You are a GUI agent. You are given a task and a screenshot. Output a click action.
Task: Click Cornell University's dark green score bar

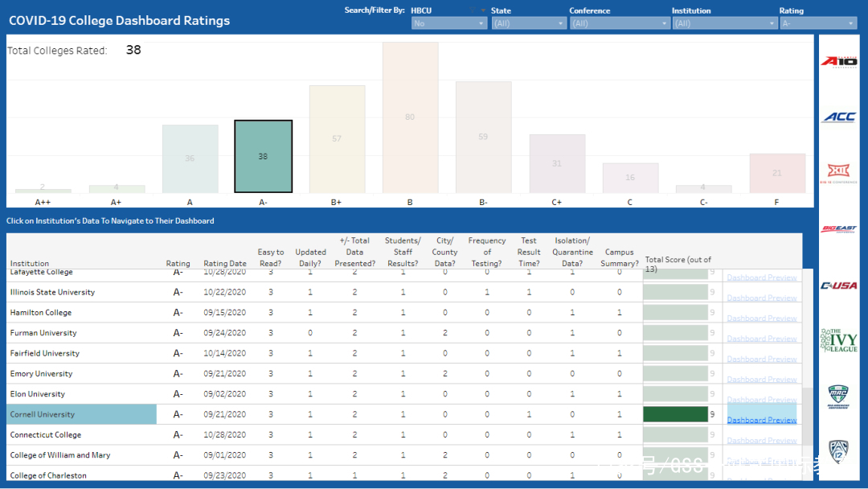(675, 414)
